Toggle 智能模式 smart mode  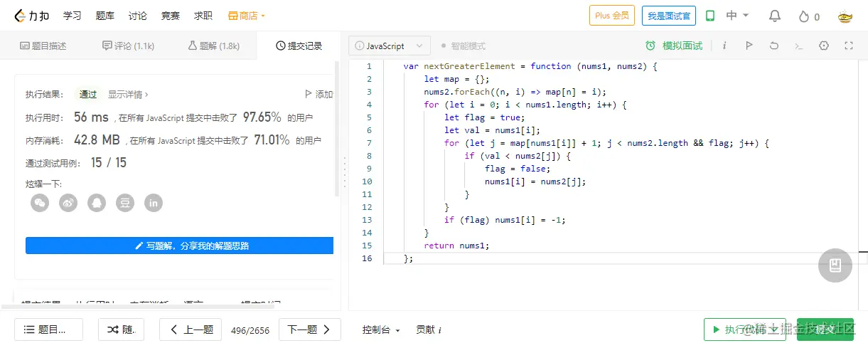[x=463, y=46]
